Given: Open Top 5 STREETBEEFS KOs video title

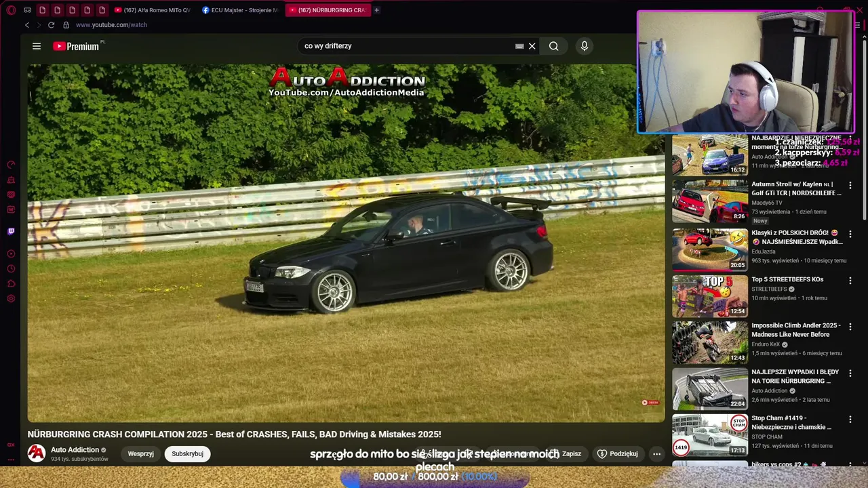Looking at the screenshot, I should coord(787,280).
